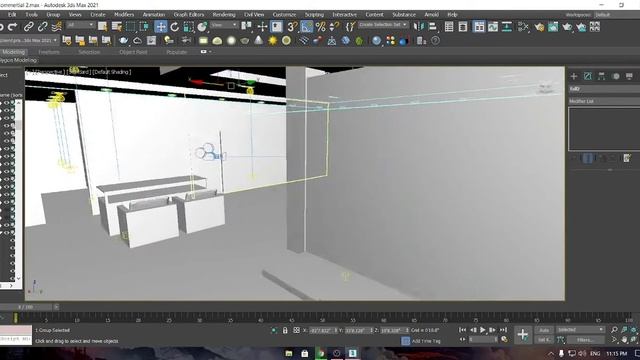Open the Curve Editor icon
This screenshot has height=360, width=640.
coord(493,27)
